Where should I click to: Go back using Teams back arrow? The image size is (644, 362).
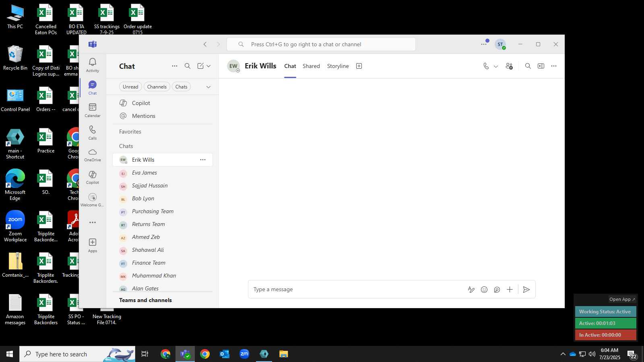(205, 44)
